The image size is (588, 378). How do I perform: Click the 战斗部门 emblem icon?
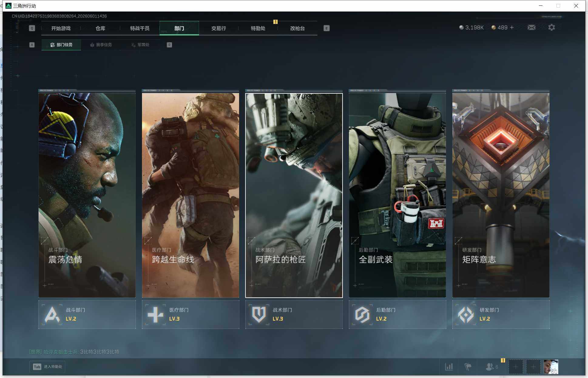[x=52, y=315]
